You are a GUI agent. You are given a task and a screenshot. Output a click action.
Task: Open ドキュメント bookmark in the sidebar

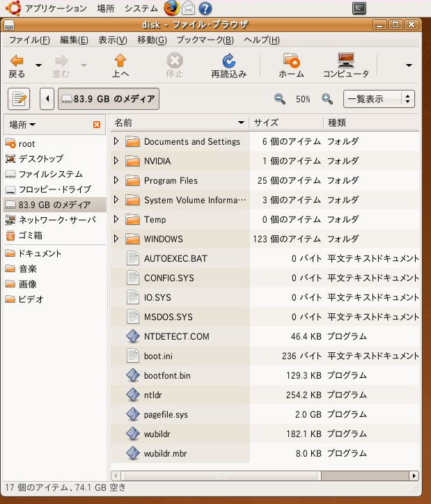pyautogui.click(x=54, y=253)
